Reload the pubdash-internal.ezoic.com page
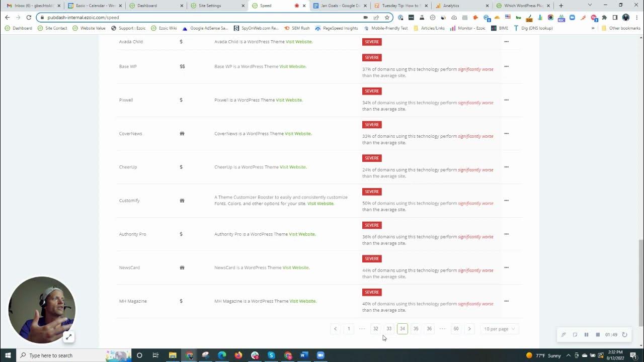 click(x=29, y=17)
